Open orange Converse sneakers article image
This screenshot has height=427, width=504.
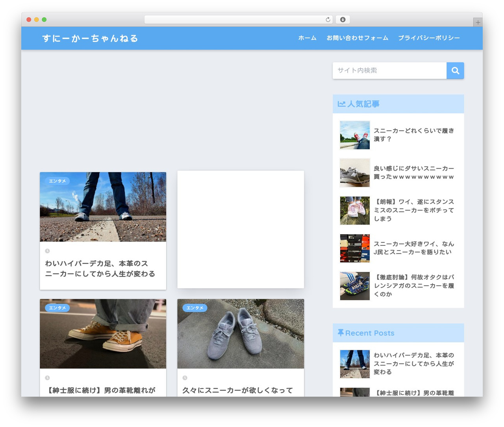103,334
